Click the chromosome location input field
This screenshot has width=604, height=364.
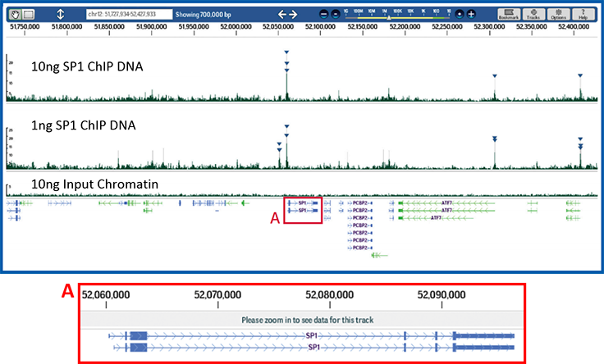pyautogui.click(x=129, y=15)
